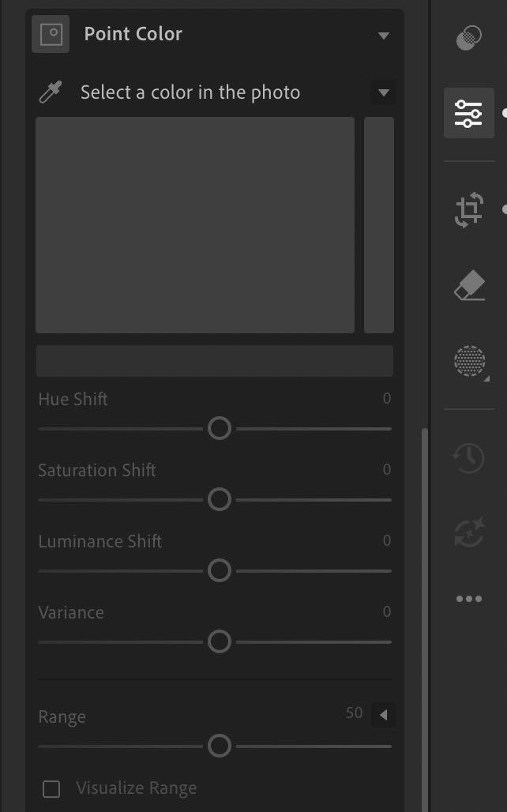
Task: Click the large color field area
Action: [x=195, y=225]
